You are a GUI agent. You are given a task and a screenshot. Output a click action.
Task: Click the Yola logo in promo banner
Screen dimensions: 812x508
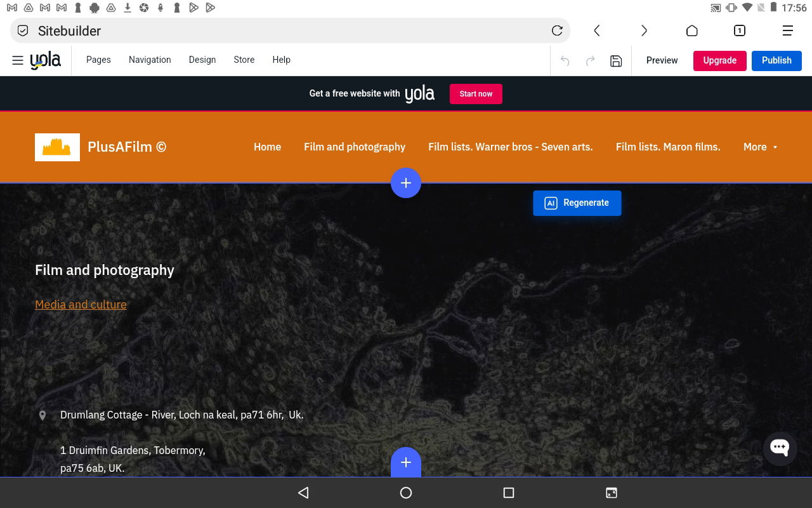420,94
